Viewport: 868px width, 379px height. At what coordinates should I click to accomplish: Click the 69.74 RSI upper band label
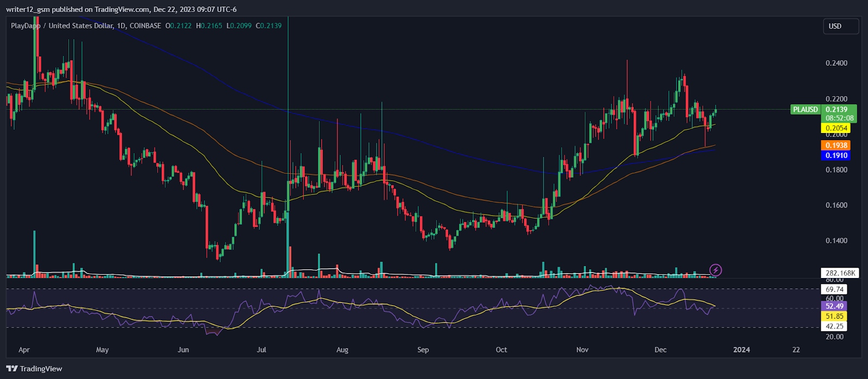tap(834, 289)
